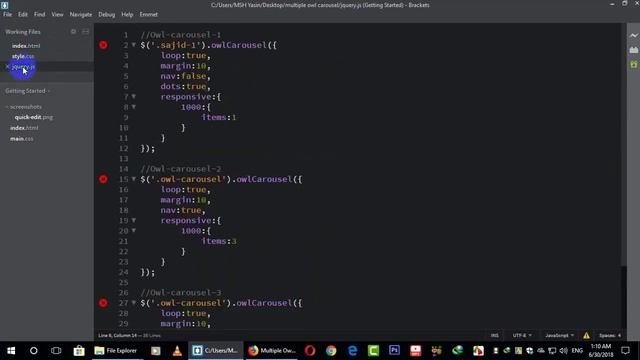Viewport: 640px width, 360px height.
Task: Open Working Files gear settings
Action: (x=73, y=32)
